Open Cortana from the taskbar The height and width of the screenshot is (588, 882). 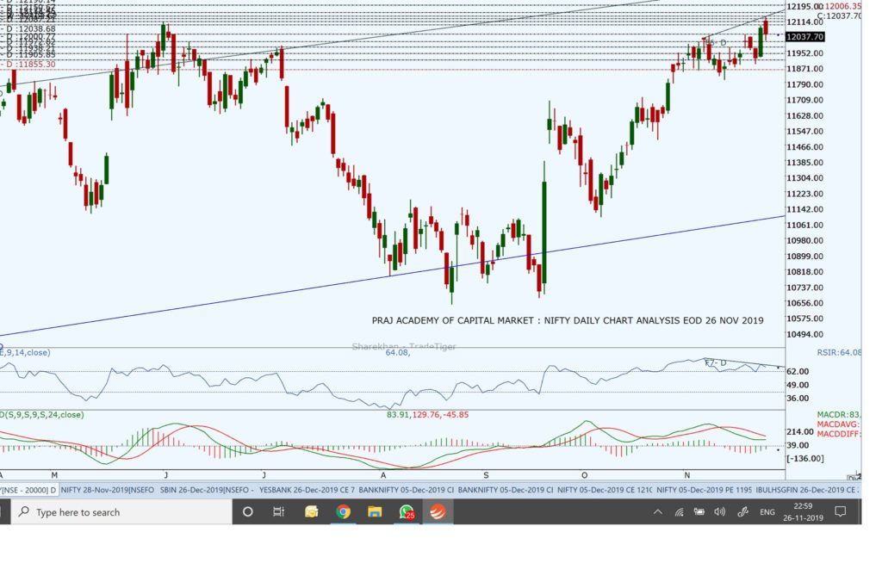(x=247, y=511)
